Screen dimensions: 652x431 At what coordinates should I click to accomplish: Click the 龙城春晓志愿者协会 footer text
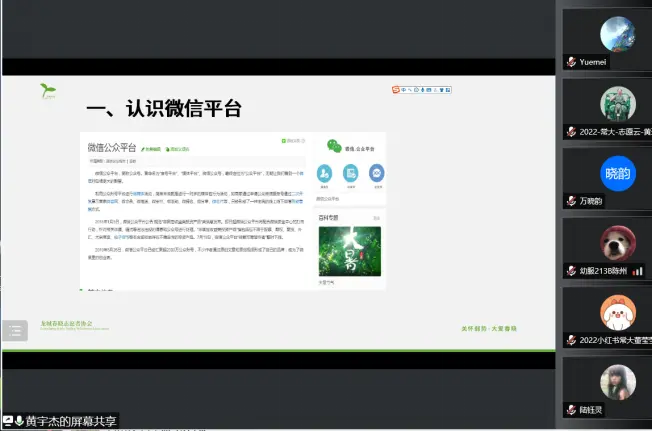point(67,323)
